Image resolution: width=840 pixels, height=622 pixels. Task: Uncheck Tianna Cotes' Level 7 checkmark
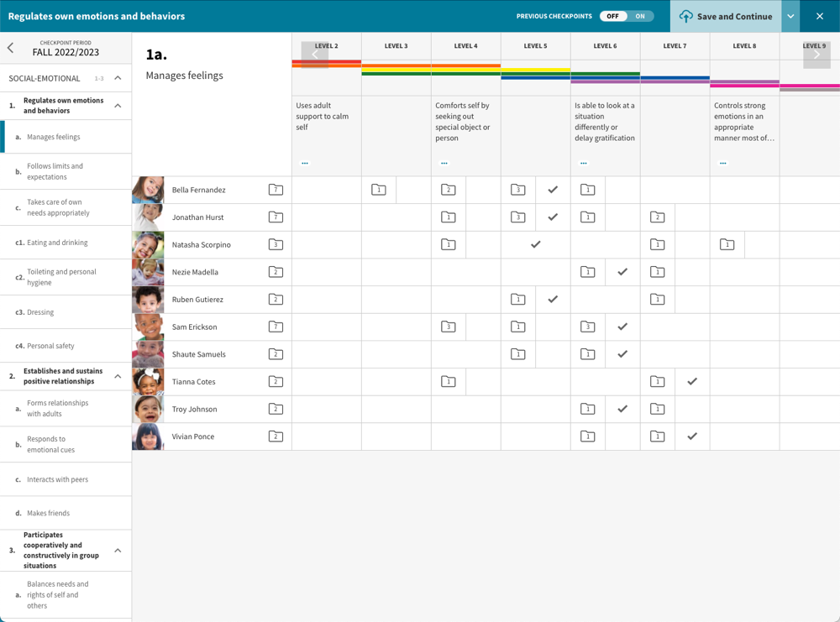coord(692,382)
